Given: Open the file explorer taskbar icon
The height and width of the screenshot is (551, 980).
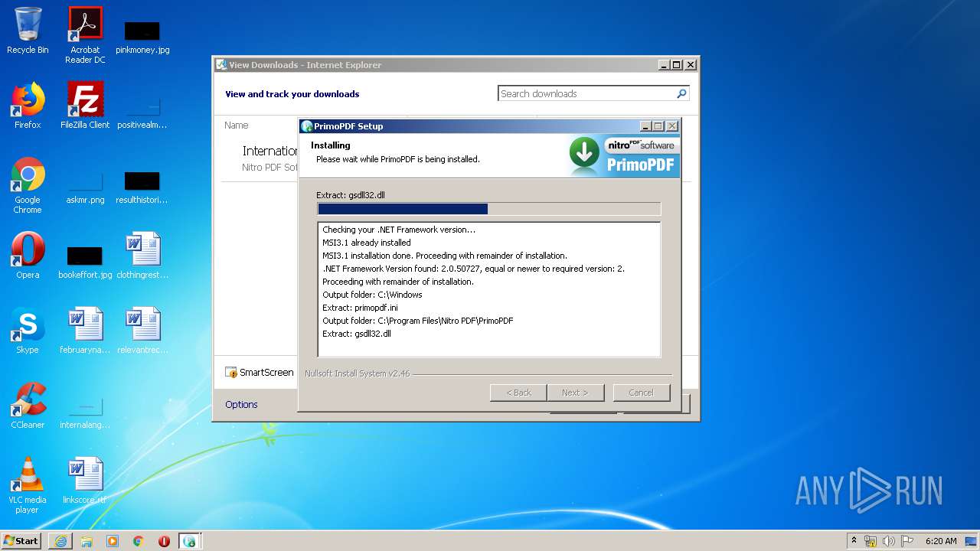Looking at the screenshot, I should tap(87, 541).
